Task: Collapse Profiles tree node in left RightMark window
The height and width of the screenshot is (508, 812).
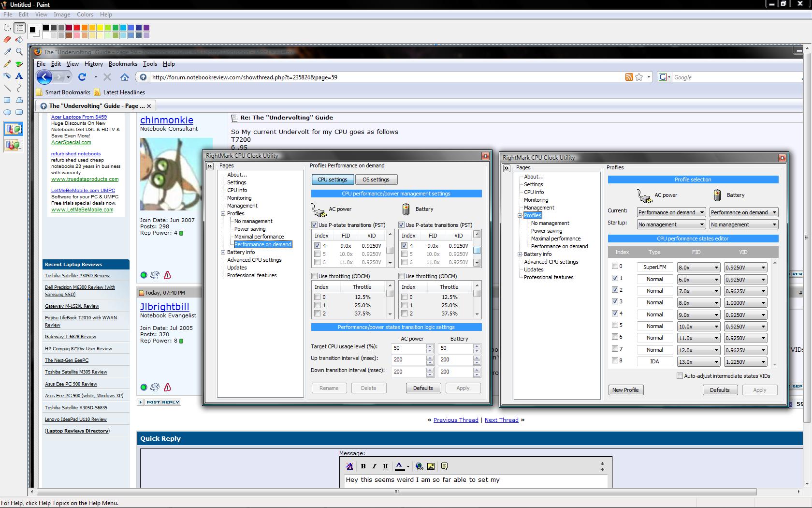Action: pyautogui.click(x=223, y=213)
